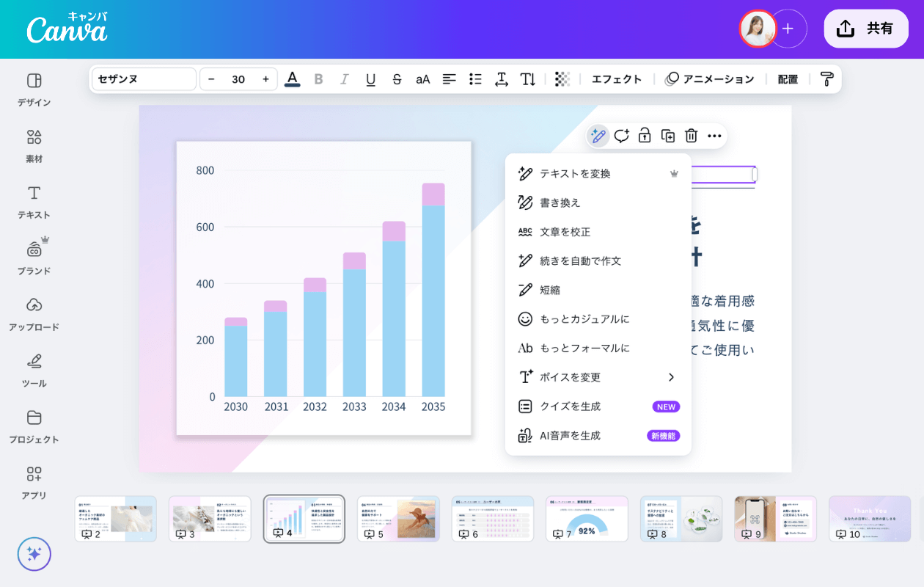
Task: Select slide 3 thumbnail
Action: point(210,519)
